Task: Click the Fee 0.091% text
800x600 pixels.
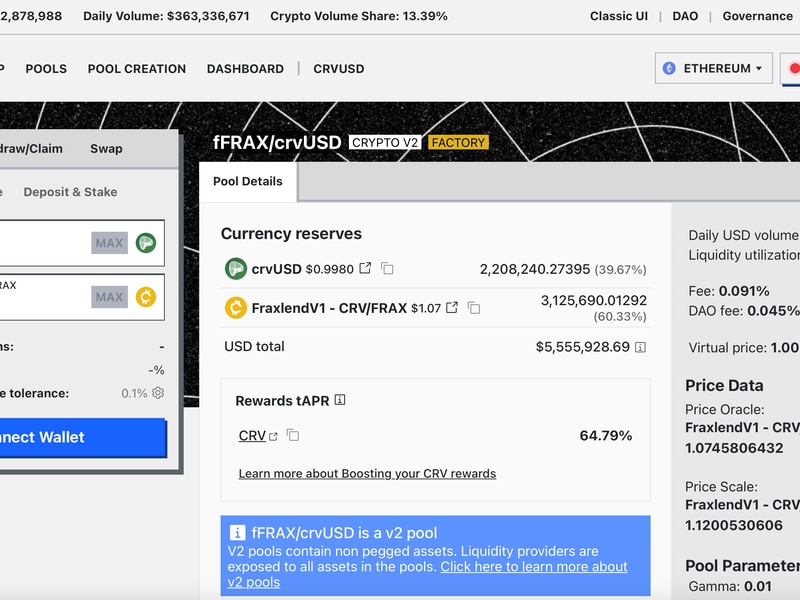Action: point(729,291)
